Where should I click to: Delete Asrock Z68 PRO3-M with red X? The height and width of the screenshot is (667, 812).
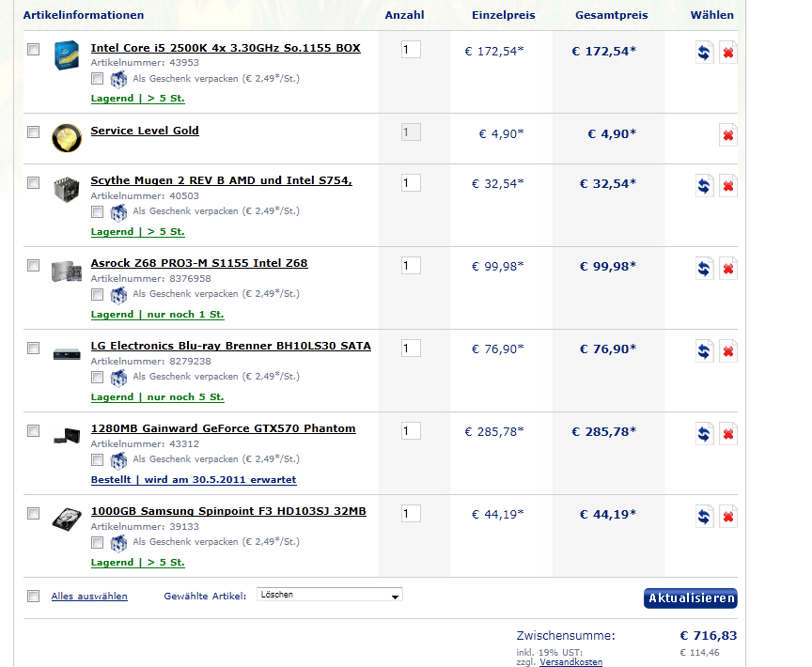[728, 269]
